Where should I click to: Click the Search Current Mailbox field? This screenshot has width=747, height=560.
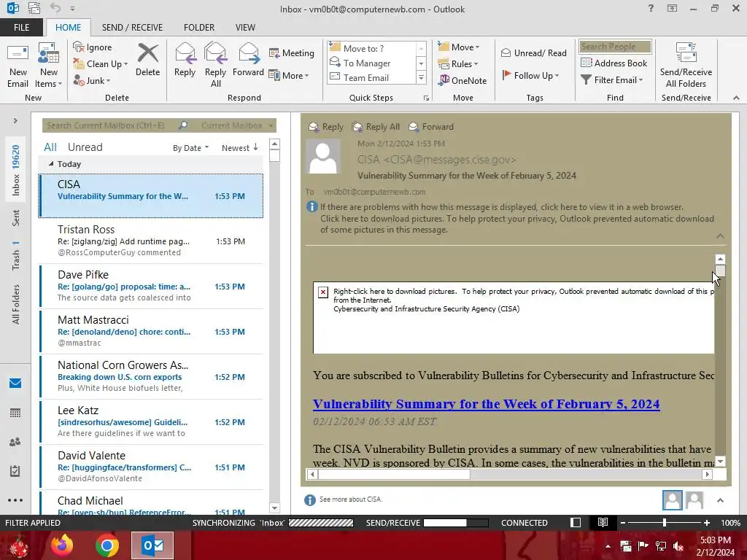point(109,125)
